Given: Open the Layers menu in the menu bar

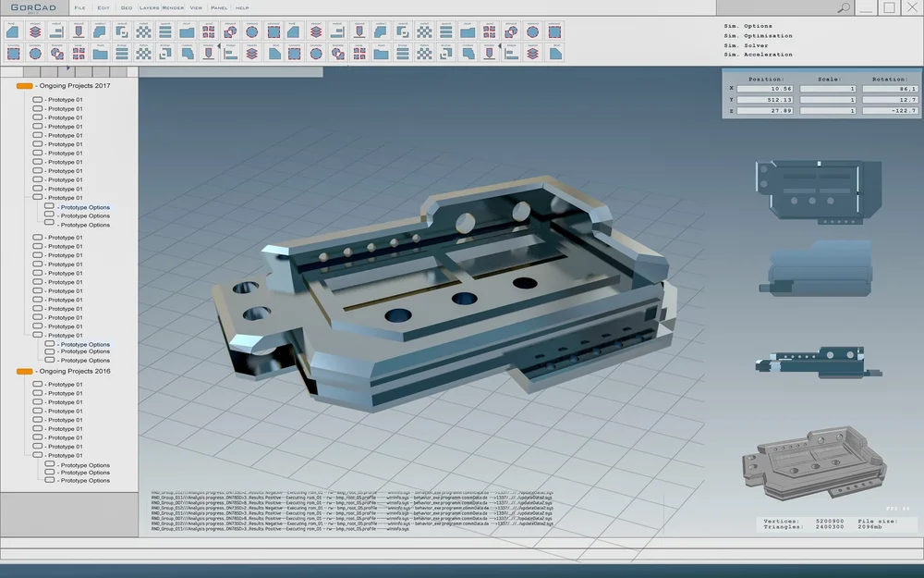Looking at the screenshot, I should [x=149, y=7].
